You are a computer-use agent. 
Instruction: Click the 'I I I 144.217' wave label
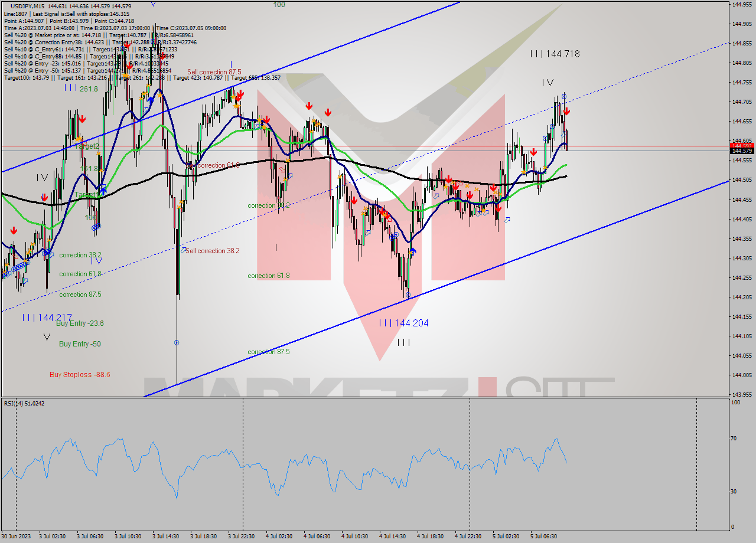(47, 318)
